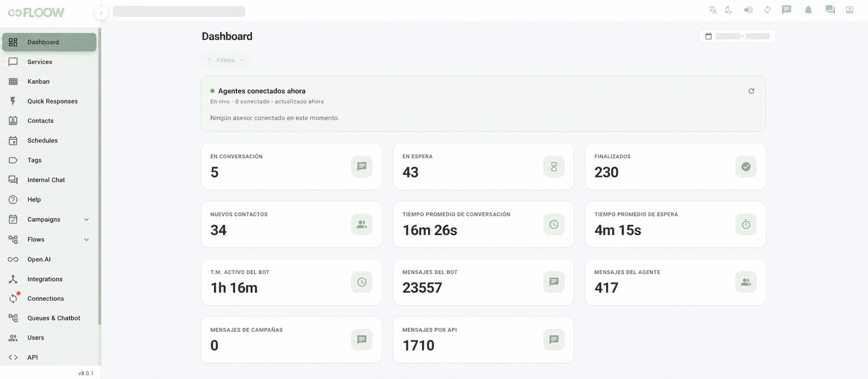Click the Campaigns calendar-check icon
The image size is (868, 379).
13,219
